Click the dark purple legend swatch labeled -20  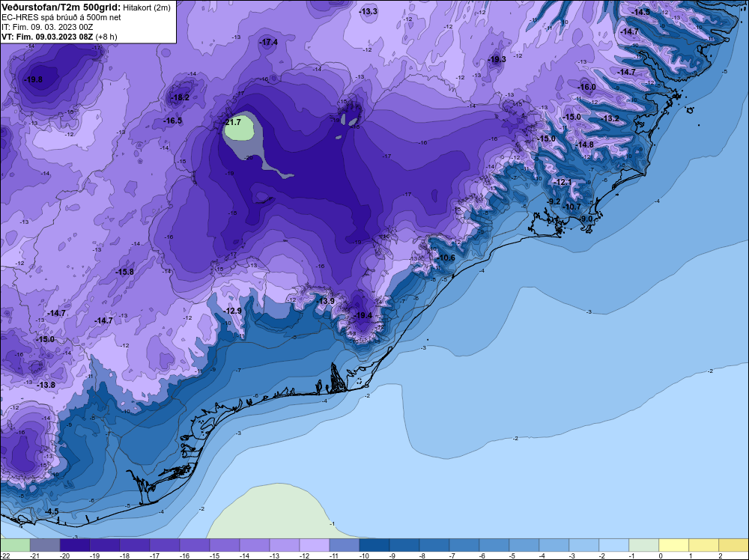point(74,545)
